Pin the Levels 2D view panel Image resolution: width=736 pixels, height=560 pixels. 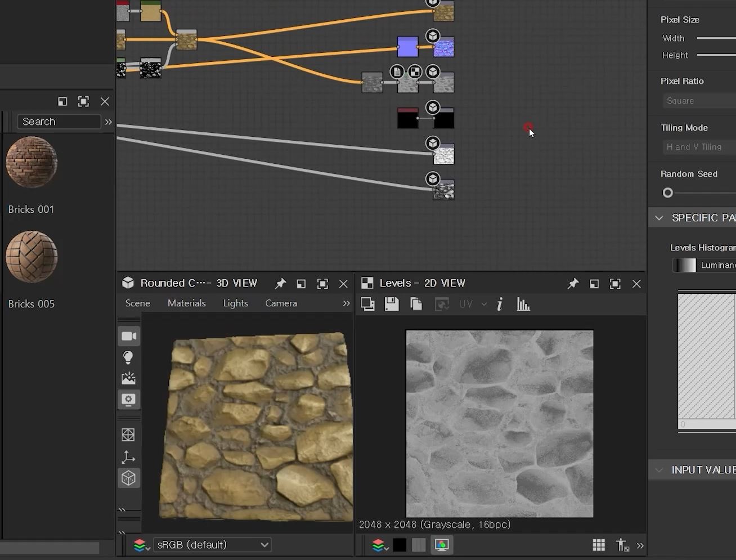(573, 284)
